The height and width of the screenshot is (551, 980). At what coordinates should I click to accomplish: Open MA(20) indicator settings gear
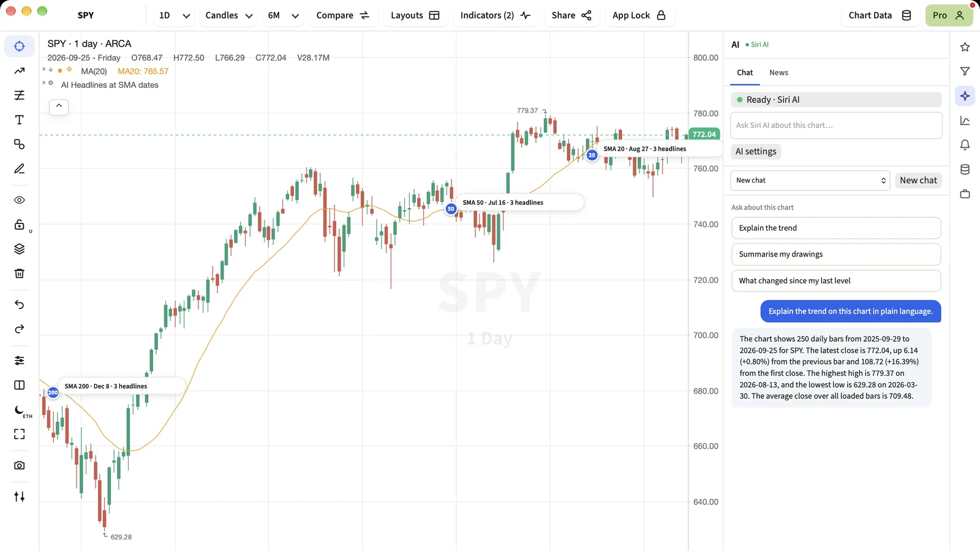point(69,70)
